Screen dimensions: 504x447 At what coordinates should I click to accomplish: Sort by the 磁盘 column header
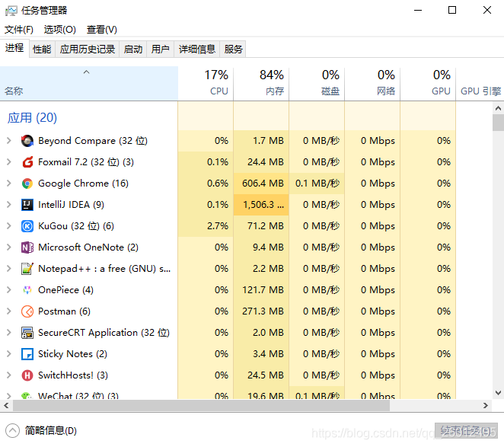tap(317, 83)
